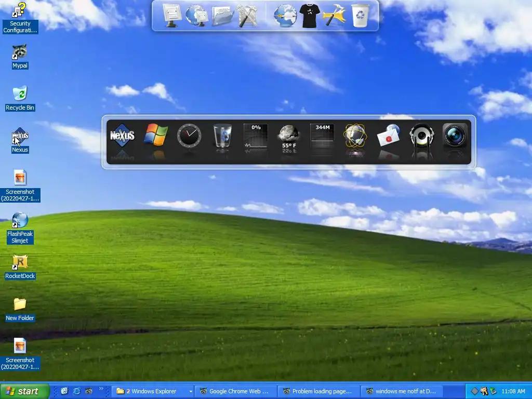Select the Nexus desktop shortcut
This screenshot has width=532, height=399.
coord(20,140)
